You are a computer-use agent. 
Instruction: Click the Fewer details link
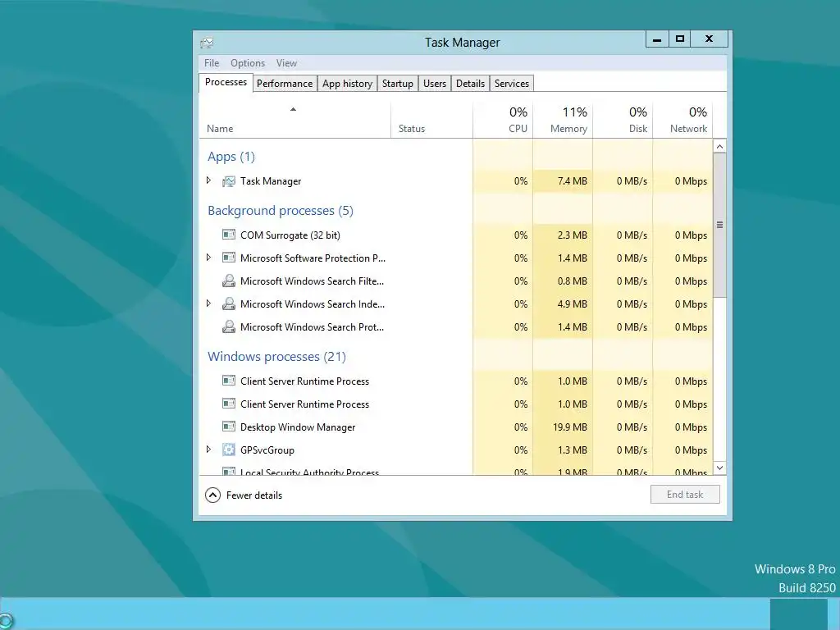click(254, 495)
